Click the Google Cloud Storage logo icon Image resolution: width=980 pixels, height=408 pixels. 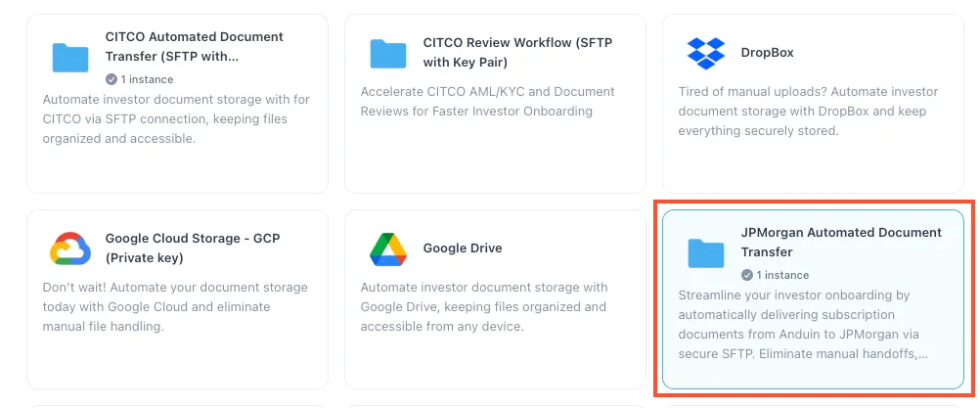coord(70,249)
